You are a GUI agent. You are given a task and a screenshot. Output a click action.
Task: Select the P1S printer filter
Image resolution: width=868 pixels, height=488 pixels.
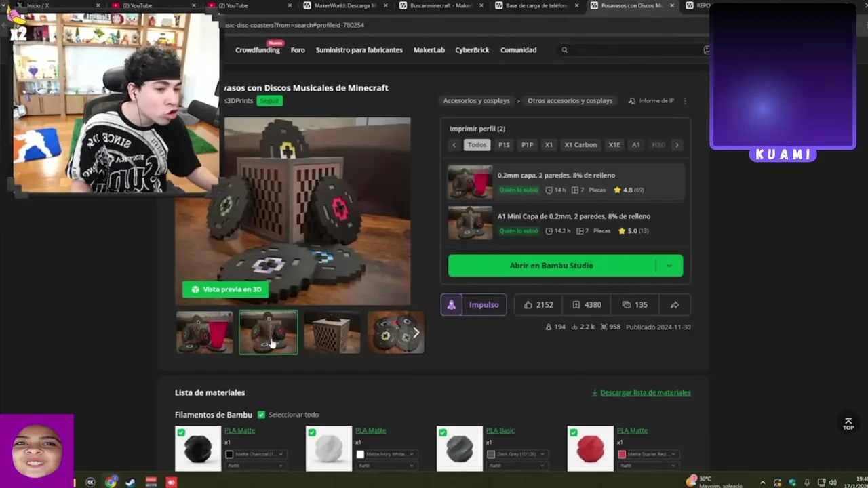pyautogui.click(x=504, y=145)
